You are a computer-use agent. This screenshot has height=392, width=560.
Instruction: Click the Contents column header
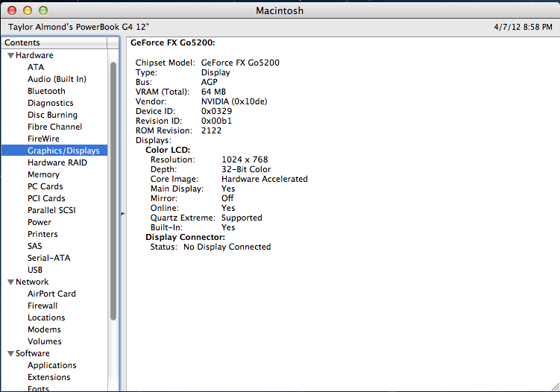tap(54, 42)
